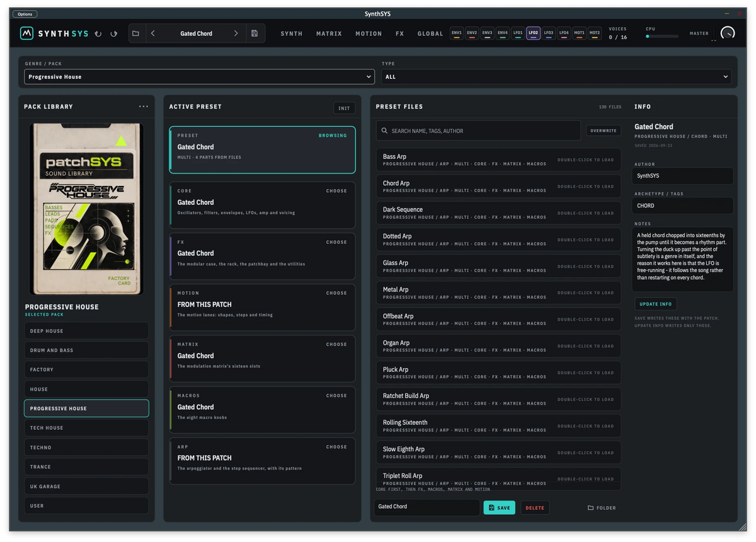
Task: Select the TECHNO pack
Action: (x=86, y=447)
